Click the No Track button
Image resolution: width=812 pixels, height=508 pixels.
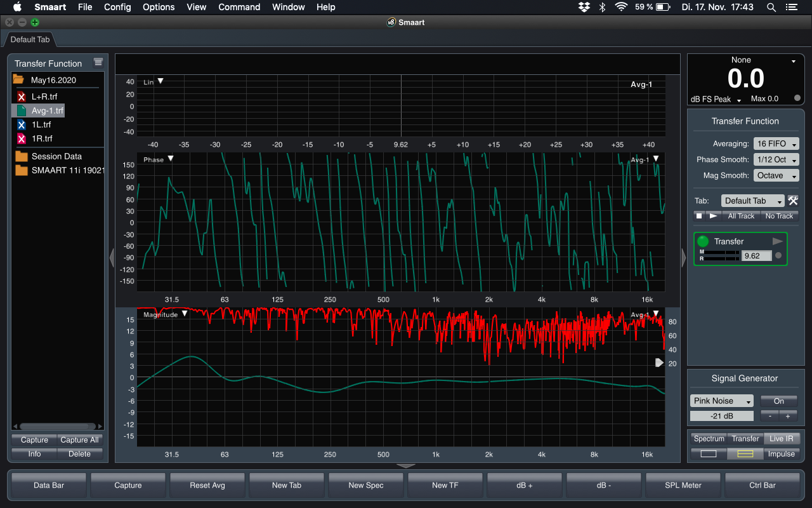click(779, 216)
